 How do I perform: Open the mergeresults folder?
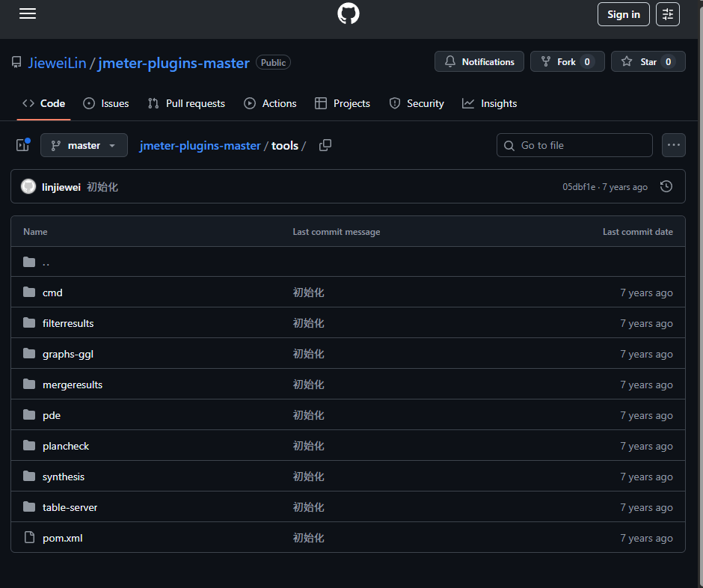tap(73, 385)
